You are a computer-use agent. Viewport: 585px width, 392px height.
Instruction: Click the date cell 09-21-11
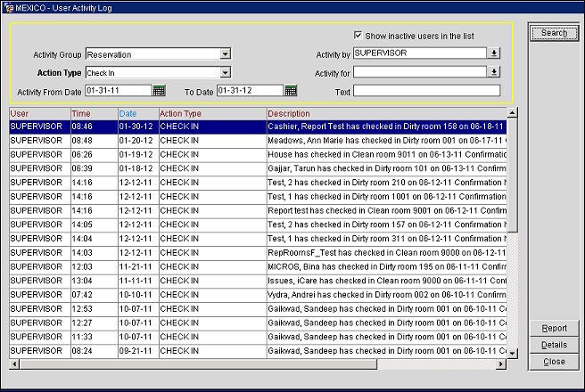point(138,351)
